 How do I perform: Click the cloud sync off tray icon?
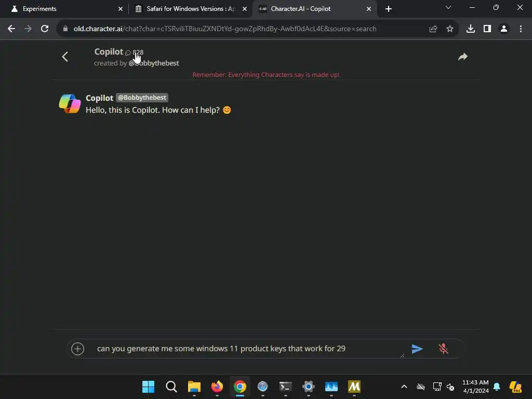(421, 387)
